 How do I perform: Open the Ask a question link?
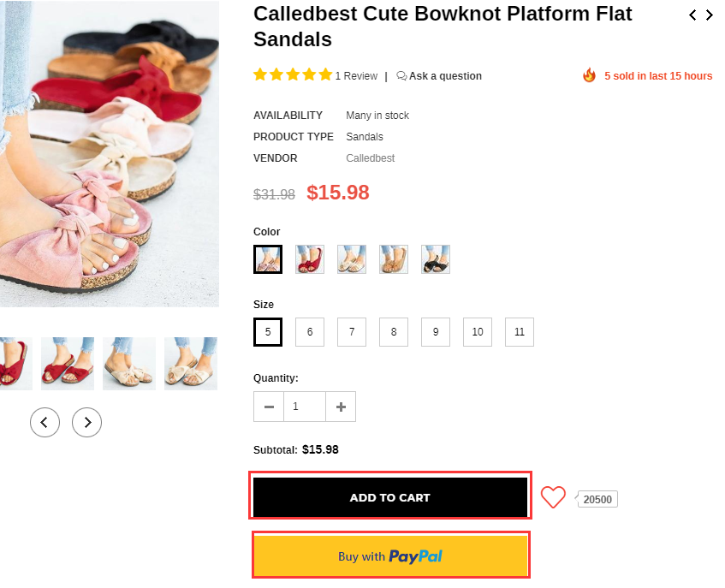pyautogui.click(x=439, y=76)
